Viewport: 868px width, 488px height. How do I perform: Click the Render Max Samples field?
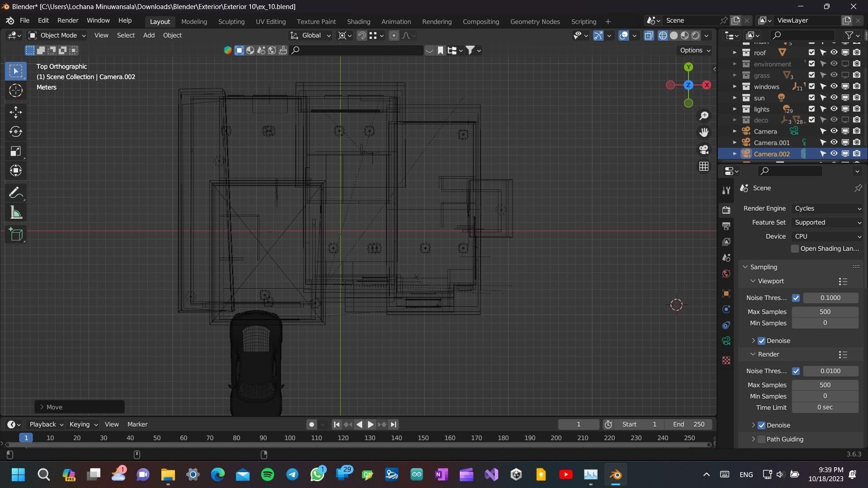(825, 385)
